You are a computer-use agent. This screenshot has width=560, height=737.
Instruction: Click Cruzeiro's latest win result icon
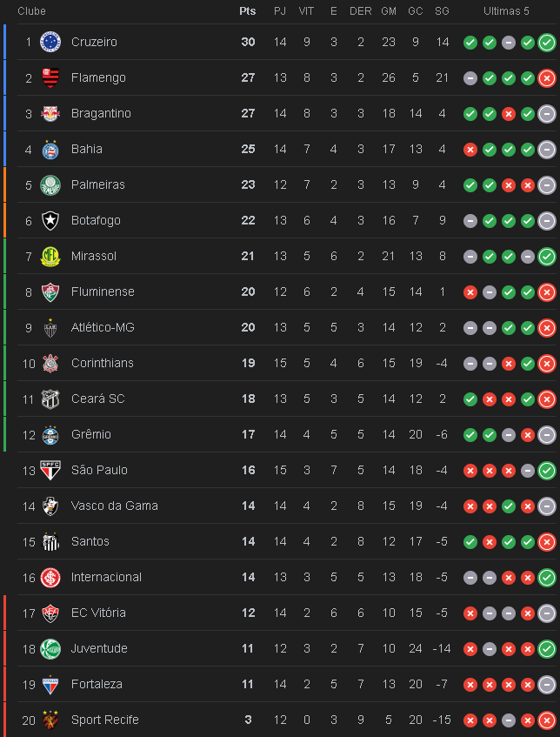[x=547, y=43]
